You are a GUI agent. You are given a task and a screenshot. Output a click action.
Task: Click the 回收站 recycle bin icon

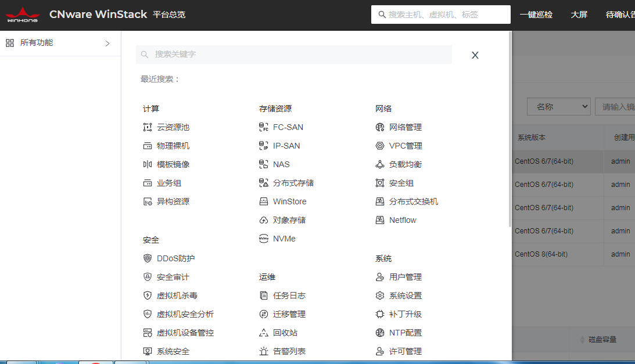[x=263, y=333]
